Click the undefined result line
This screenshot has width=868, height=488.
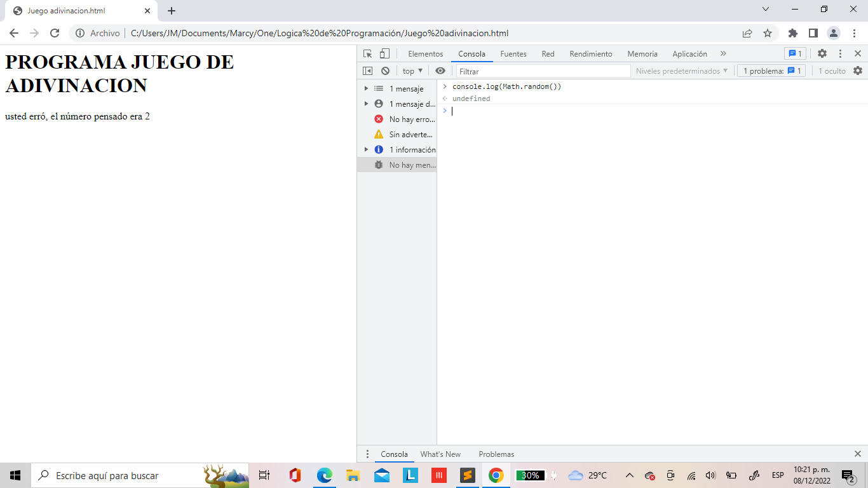coord(471,98)
